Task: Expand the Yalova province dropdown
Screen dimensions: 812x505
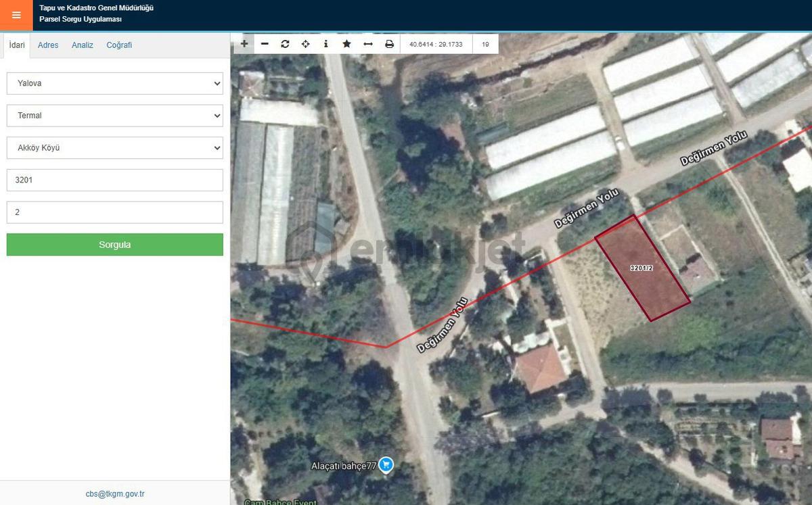Action: (115, 83)
